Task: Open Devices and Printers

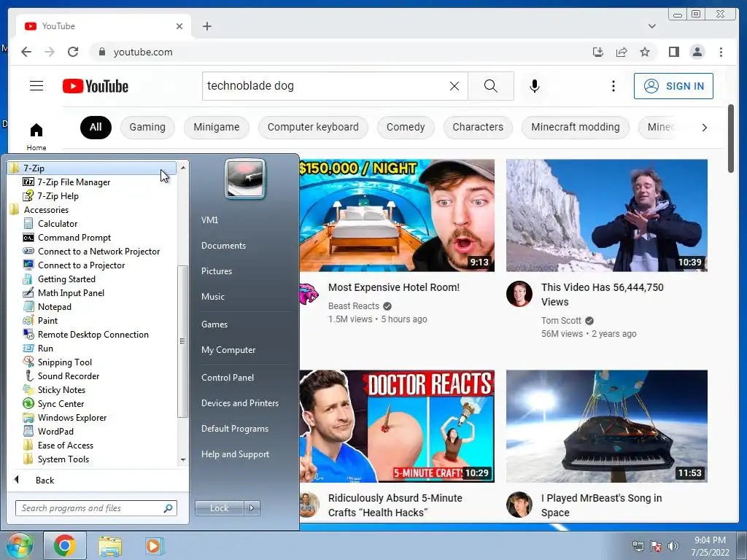Action: click(x=239, y=402)
